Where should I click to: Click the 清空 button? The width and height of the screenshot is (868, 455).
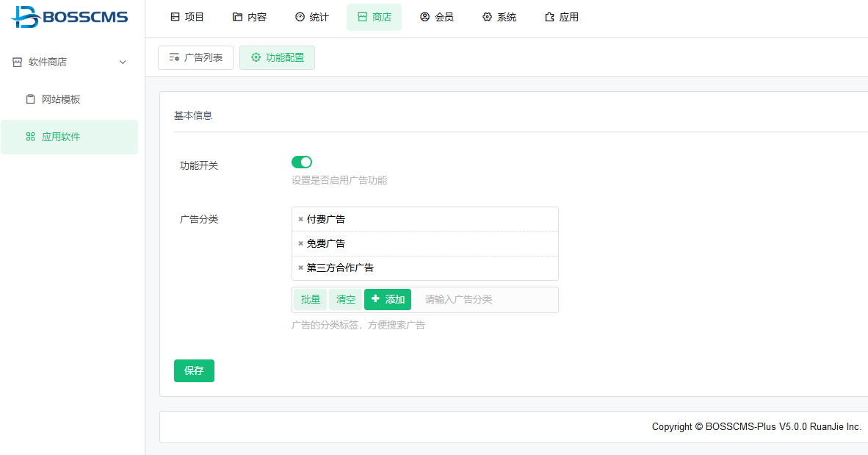coord(346,299)
